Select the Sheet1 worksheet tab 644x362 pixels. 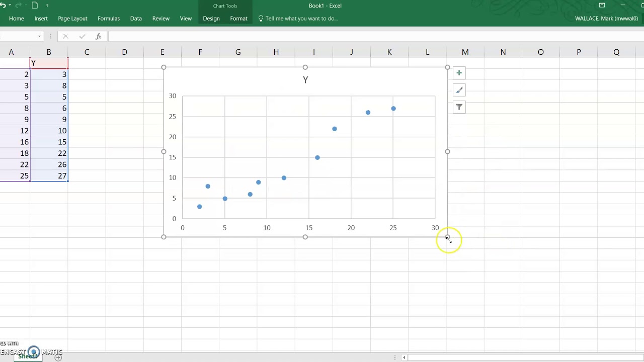[x=28, y=356]
